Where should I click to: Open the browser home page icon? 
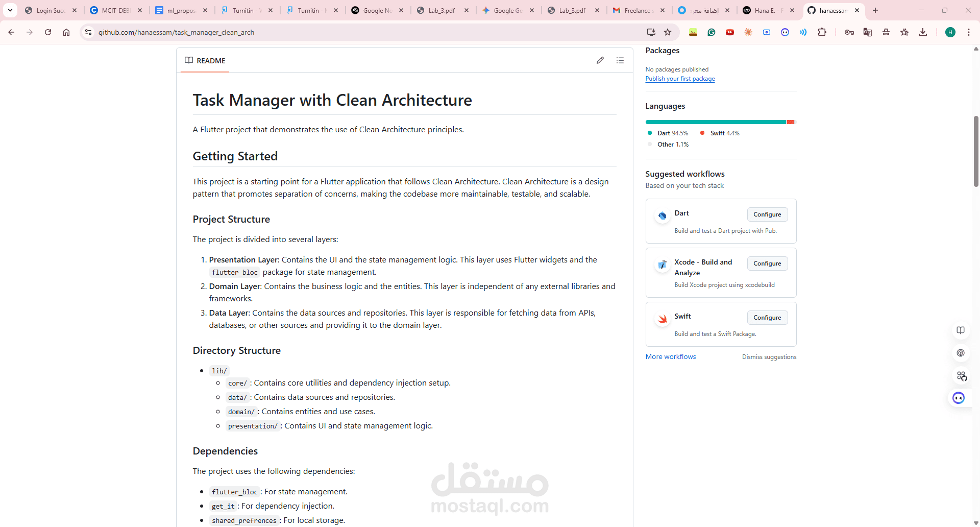coord(66,32)
